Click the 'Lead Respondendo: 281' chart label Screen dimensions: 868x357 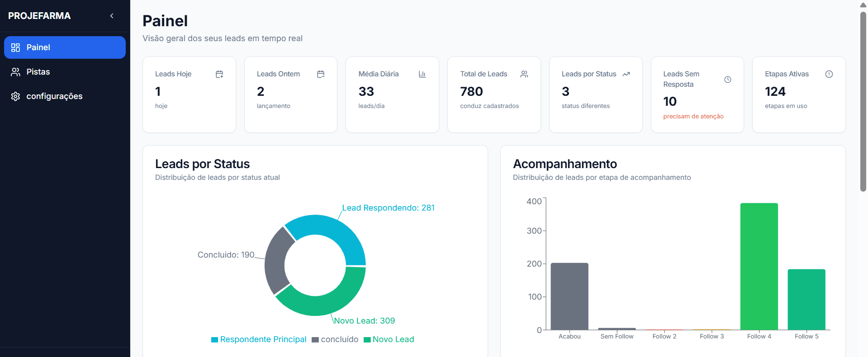[x=388, y=208]
